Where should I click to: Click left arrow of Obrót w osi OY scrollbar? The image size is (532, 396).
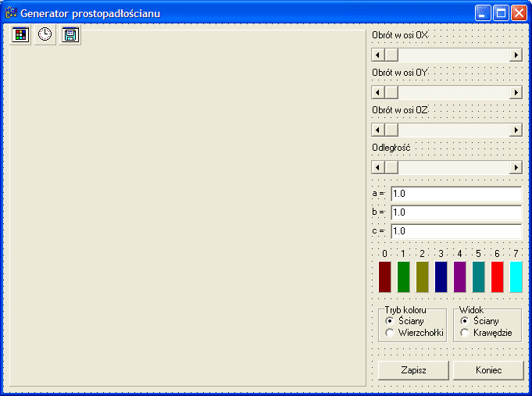pos(378,92)
